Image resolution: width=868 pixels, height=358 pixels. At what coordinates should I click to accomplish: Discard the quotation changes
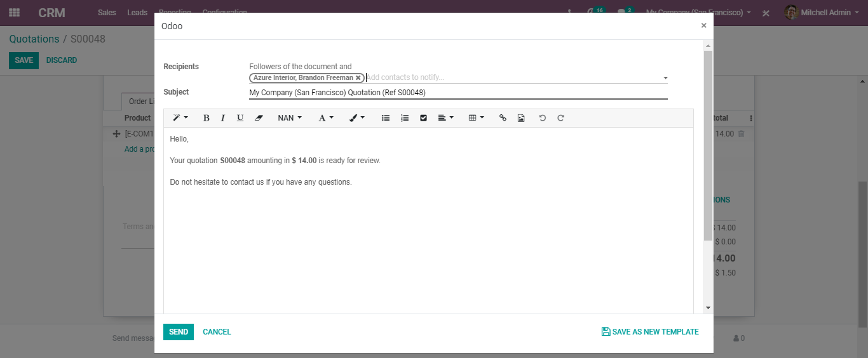pos(62,60)
